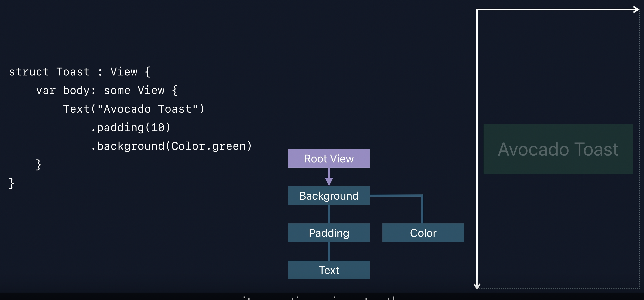Screen dimensions: 644x300
Task: Click the caption strip at bottom
Action: (x=322, y=296)
